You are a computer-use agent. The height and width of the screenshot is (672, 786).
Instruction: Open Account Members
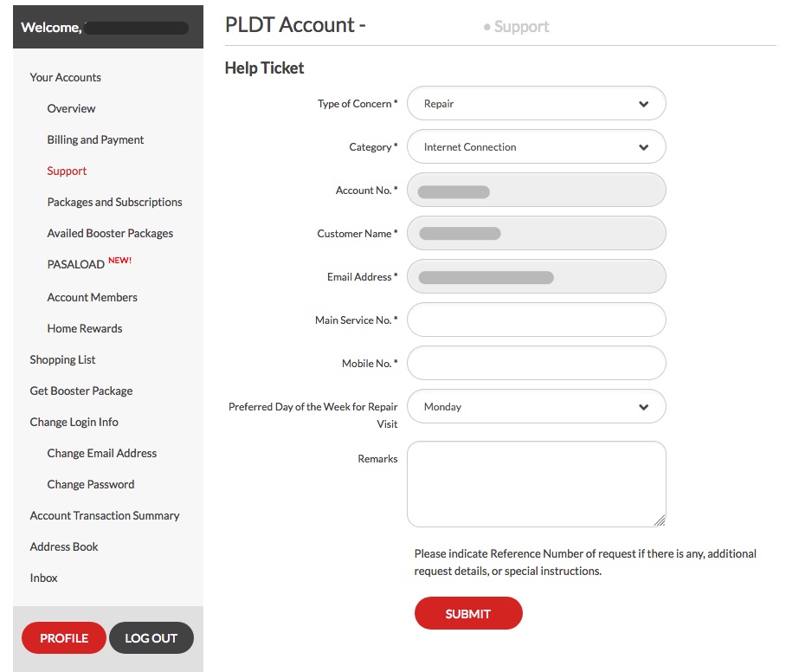(92, 297)
